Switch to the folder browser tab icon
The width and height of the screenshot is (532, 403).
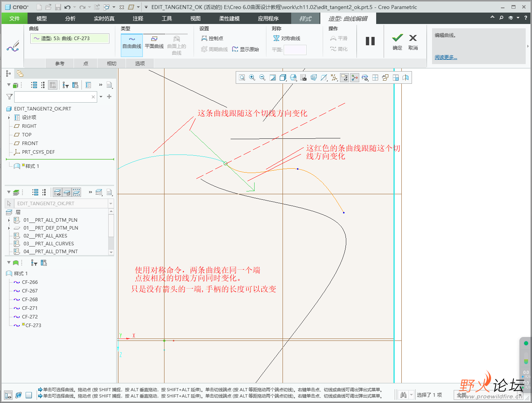pyautogui.click(x=20, y=74)
